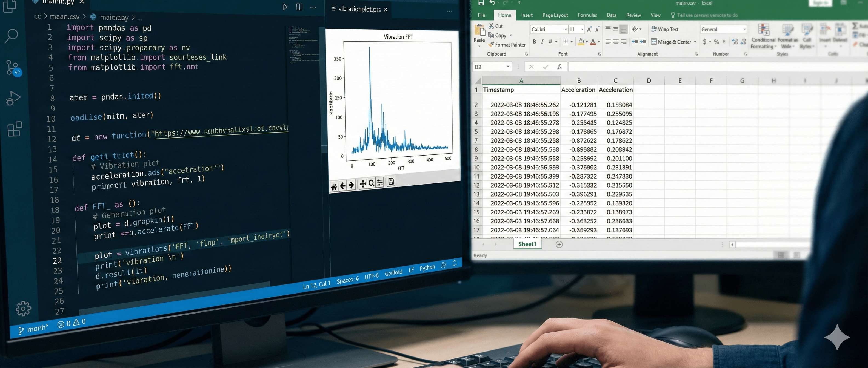
Task: Open the Run and Debug sidebar icon
Action: pyautogui.click(x=13, y=98)
